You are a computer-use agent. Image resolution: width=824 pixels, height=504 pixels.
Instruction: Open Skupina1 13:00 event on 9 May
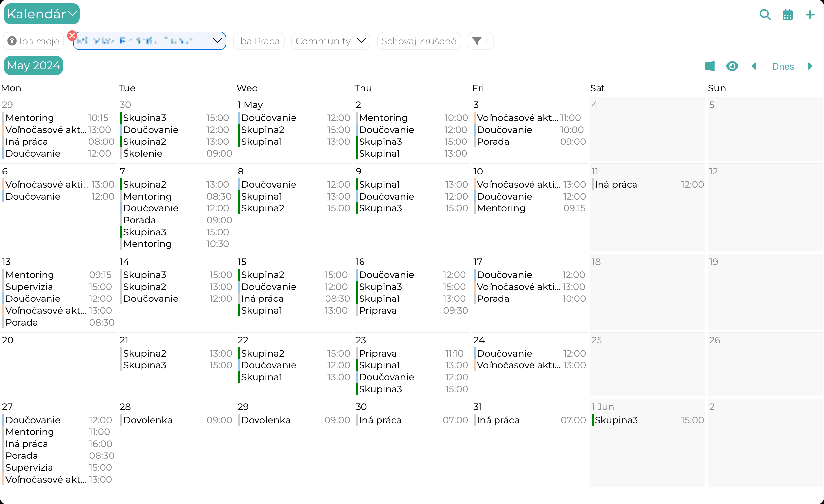412,184
